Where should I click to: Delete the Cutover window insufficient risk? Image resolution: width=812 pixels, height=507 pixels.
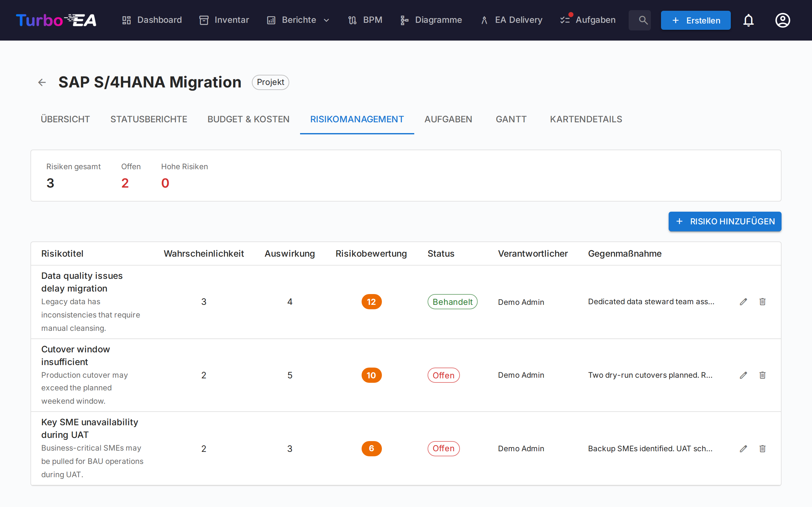point(762,375)
